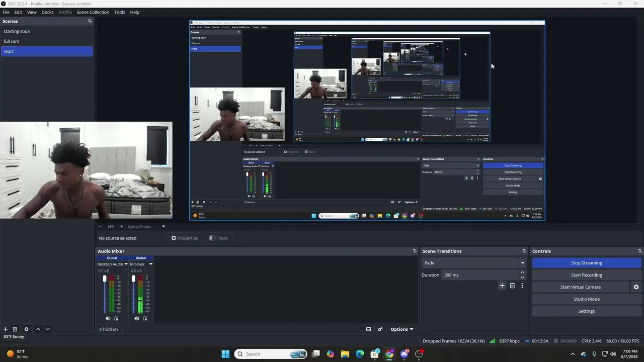Viewport: 644px width, 362px height.
Task: Increase transition duration with up arrow
Action: (522, 273)
